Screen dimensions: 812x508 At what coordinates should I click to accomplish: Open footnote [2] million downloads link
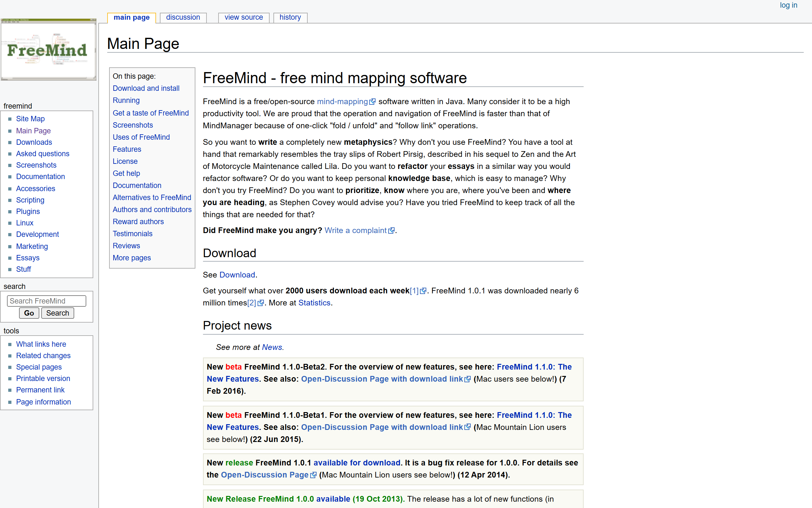(x=252, y=303)
